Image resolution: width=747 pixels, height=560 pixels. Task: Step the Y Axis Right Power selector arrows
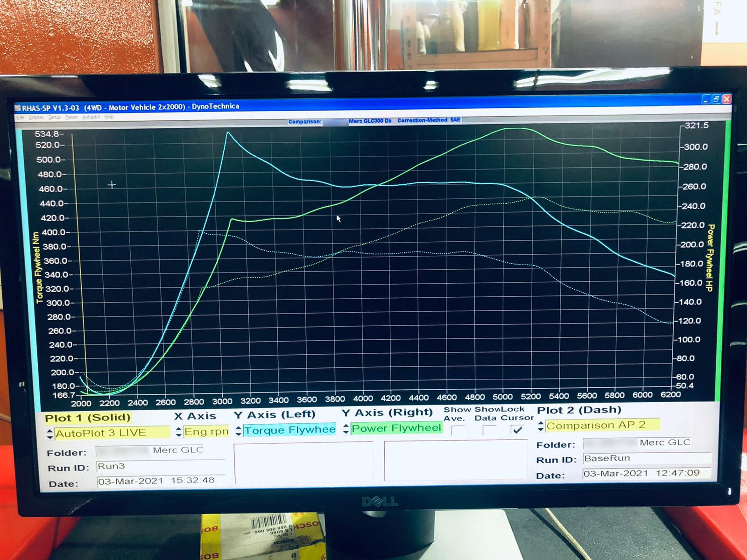pyautogui.click(x=346, y=429)
